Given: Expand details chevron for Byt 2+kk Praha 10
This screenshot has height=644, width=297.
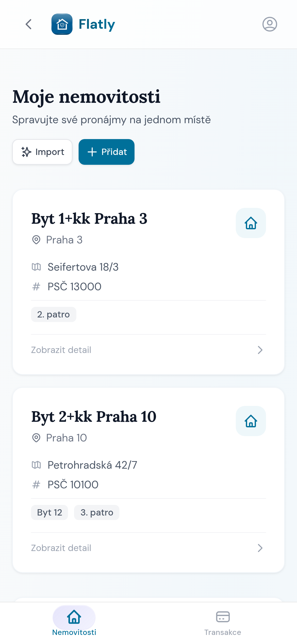Looking at the screenshot, I should coord(260,548).
